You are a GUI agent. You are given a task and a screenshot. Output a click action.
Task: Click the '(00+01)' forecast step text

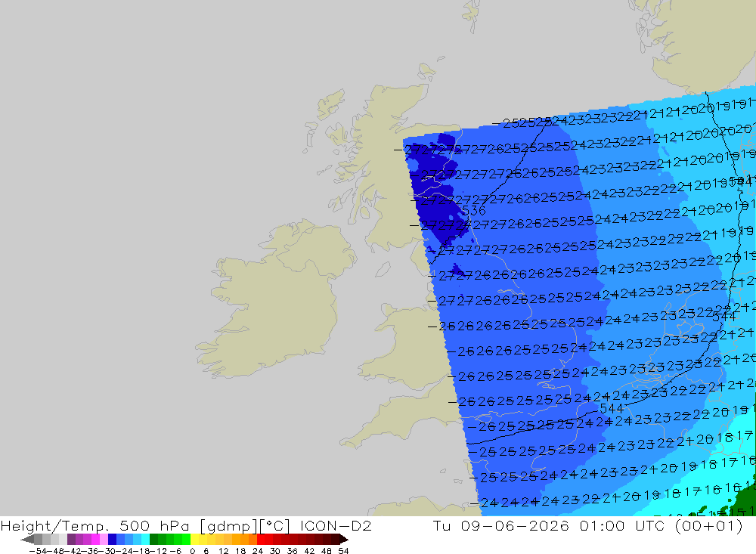click(709, 525)
